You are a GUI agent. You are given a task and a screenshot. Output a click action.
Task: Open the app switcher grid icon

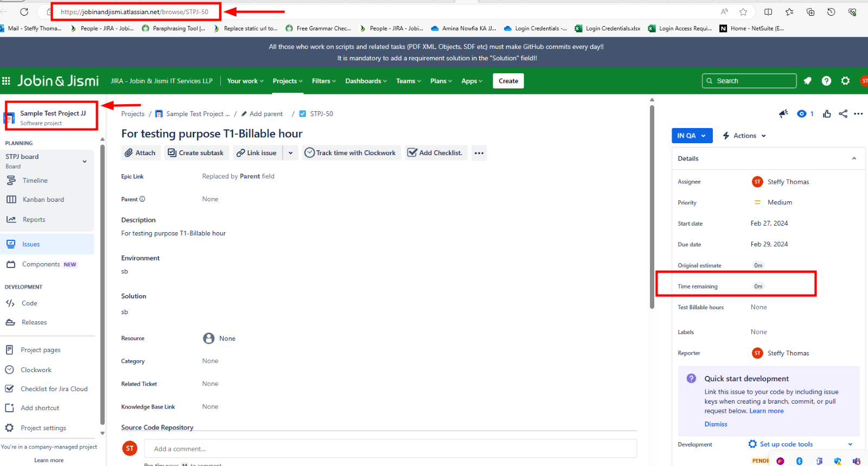pyautogui.click(x=7, y=81)
